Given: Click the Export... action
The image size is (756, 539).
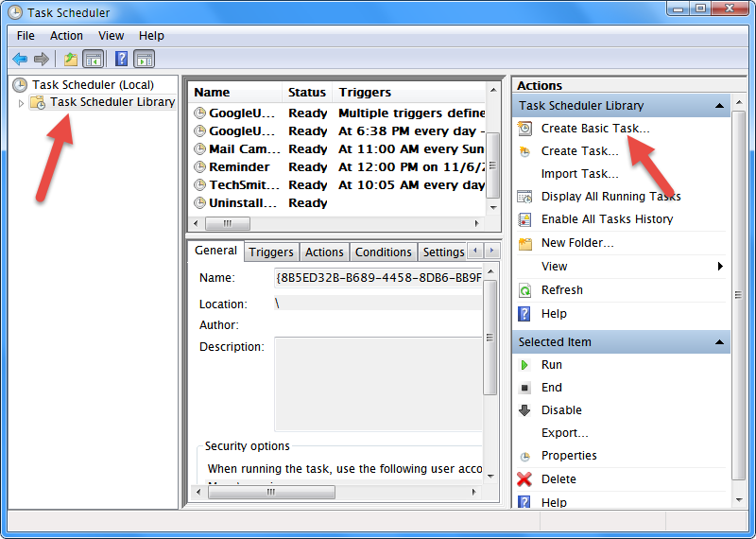Looking at the screenshot, I should (564, 433).
